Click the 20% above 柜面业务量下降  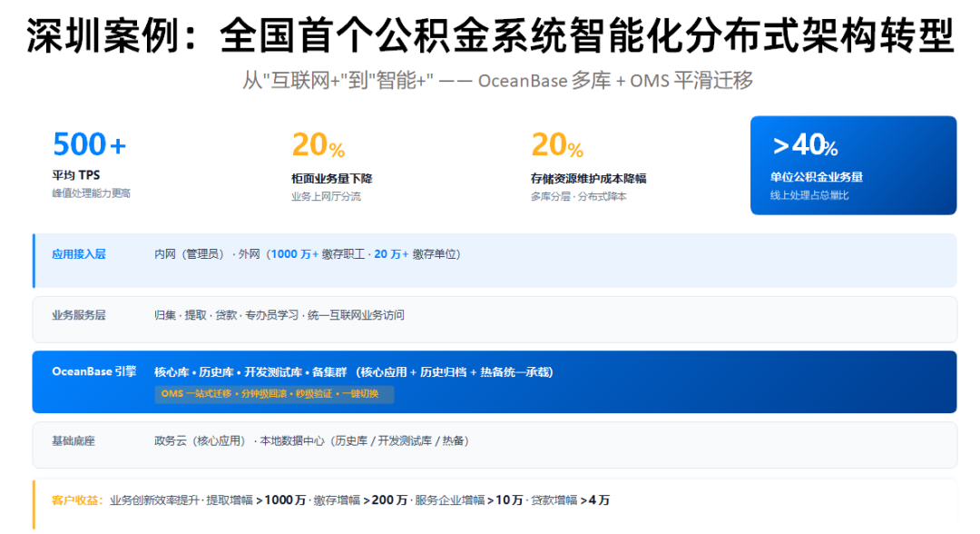pyautogui.click(x=318, y=145)
